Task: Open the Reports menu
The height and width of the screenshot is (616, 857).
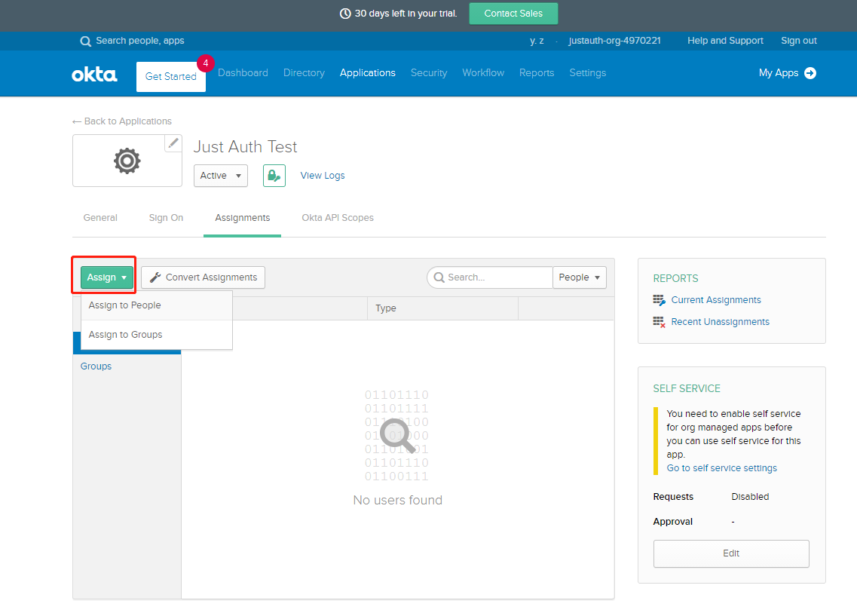Action: pyautogui.click(x=537, y=73)
